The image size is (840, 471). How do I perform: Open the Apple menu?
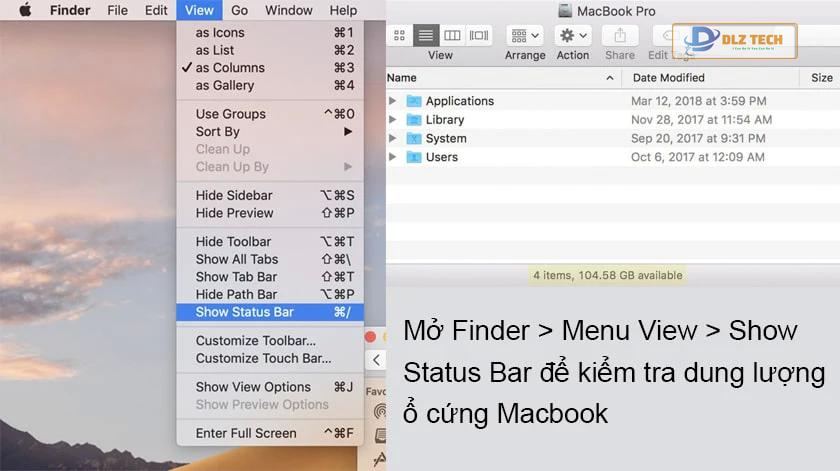25,10
